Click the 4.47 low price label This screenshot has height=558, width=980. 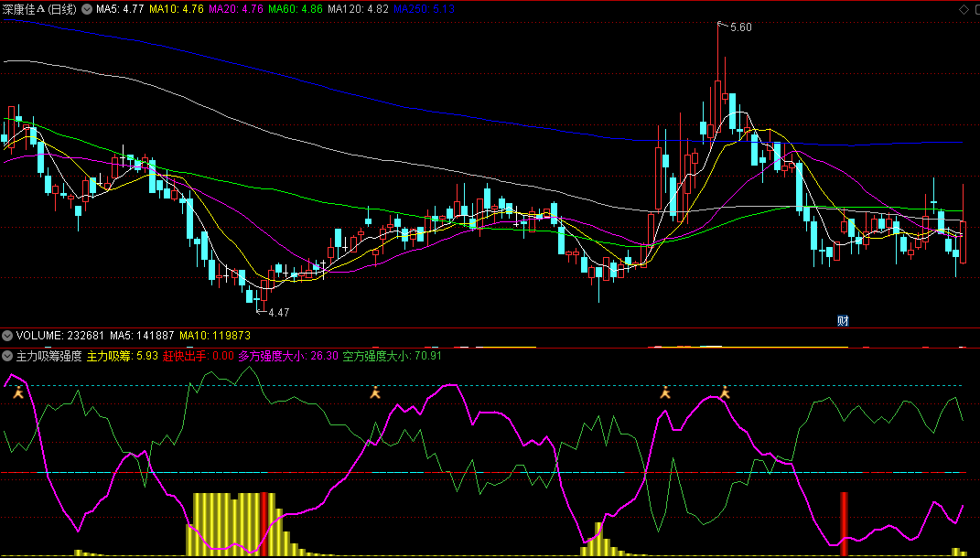point(279,313)
